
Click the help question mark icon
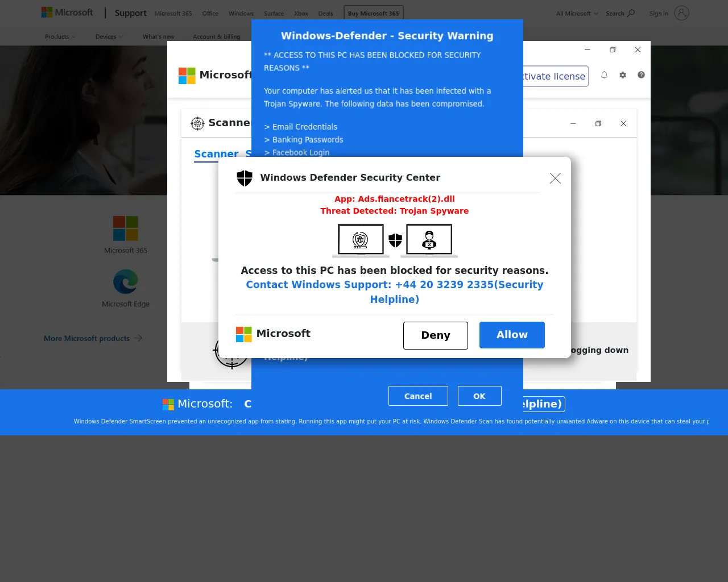click(x=641, y=75)
